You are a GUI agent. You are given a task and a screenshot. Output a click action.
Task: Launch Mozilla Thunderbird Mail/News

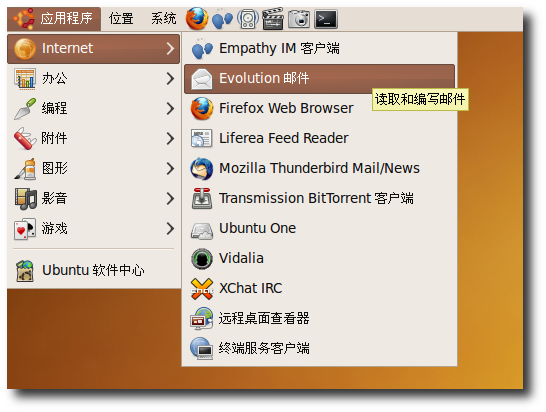point(319,169)
